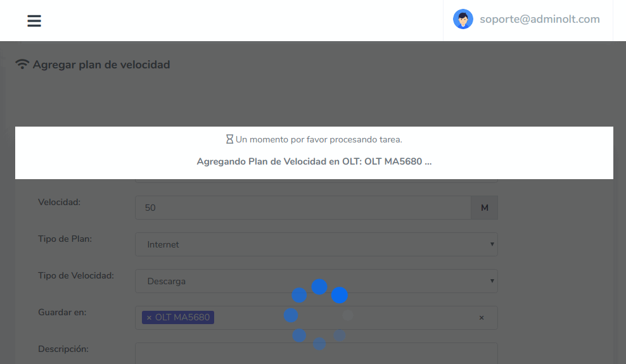Open the soporte@adminolt.com account menu

tap(539, 19)
